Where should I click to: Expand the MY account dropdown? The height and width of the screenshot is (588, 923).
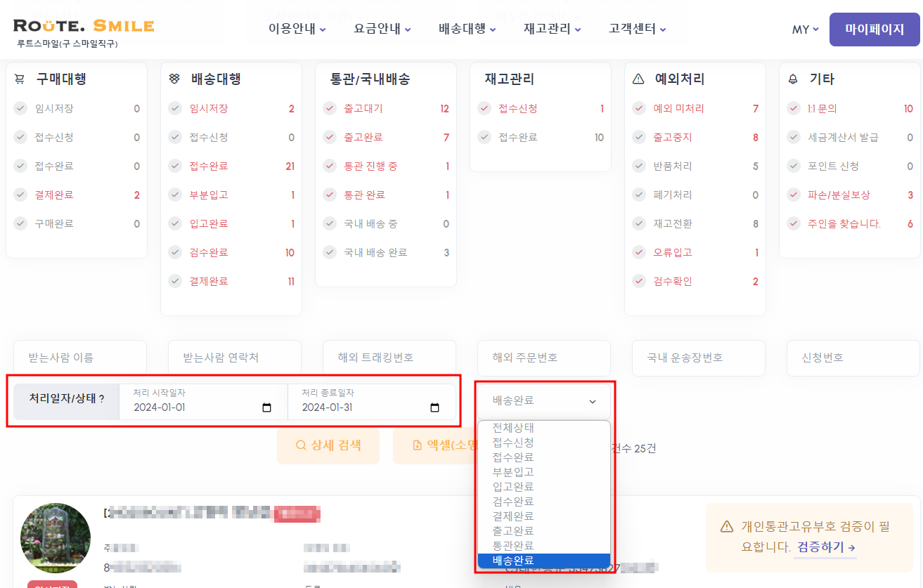(805, 30)
